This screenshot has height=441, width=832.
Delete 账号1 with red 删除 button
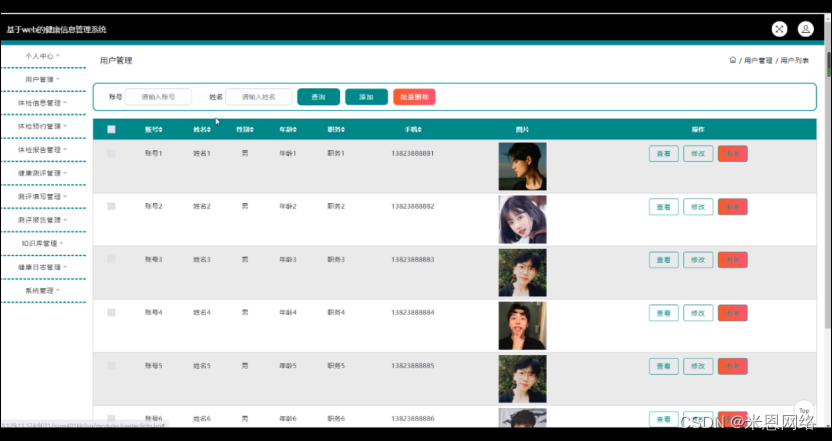(x=733, y=154)
